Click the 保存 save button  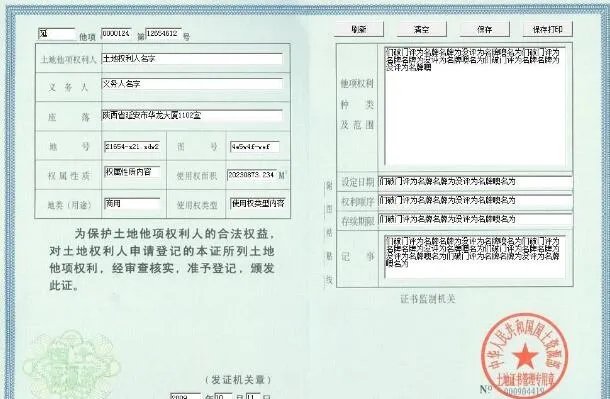[485, 29]
